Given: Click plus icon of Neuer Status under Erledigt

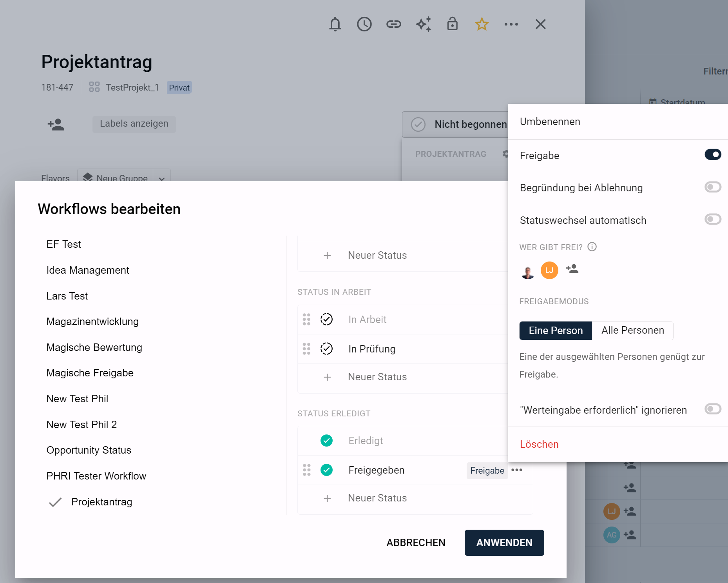Looking at the screenshot, I should (327, 498).
